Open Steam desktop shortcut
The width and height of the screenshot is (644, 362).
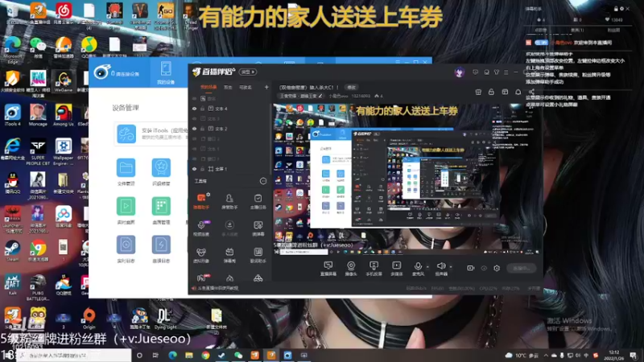(12, 251)
